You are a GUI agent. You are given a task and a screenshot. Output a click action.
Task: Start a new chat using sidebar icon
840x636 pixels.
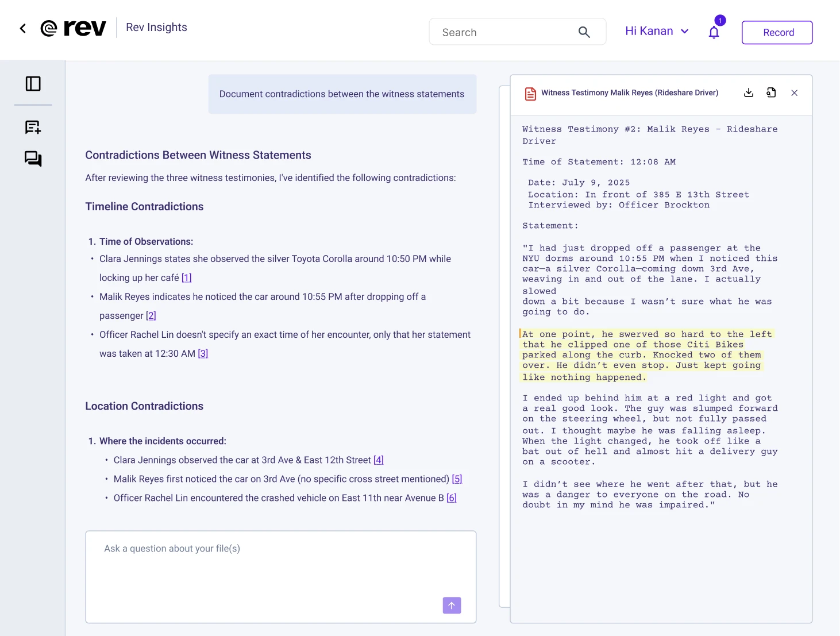pos(33,127)
